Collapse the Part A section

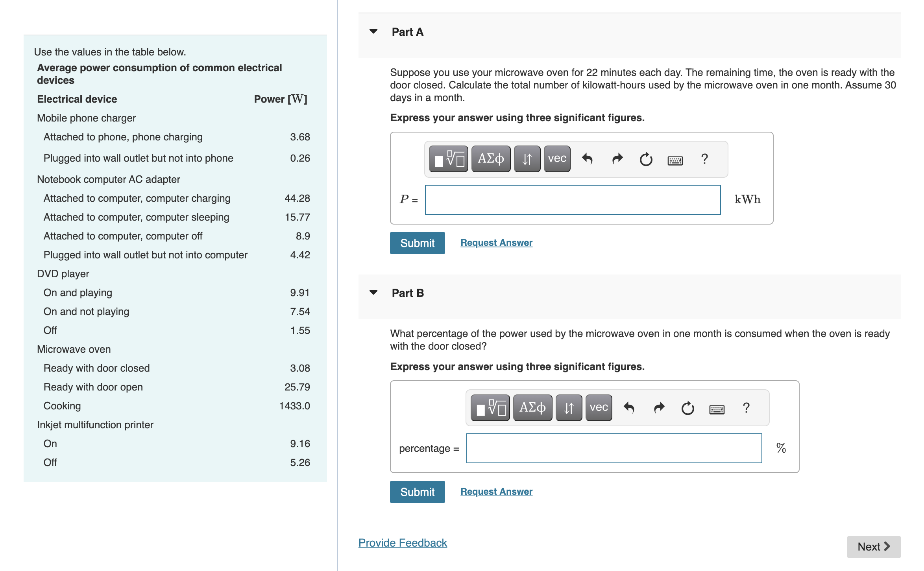[373, 32]
